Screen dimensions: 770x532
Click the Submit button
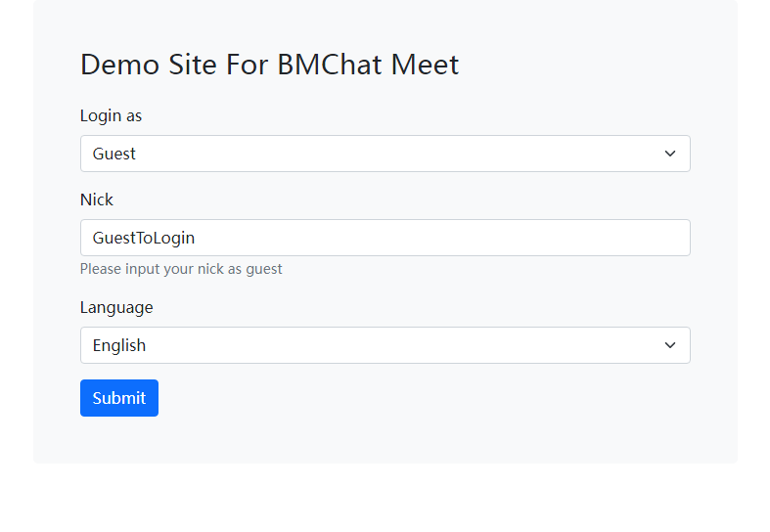point(119,398)
